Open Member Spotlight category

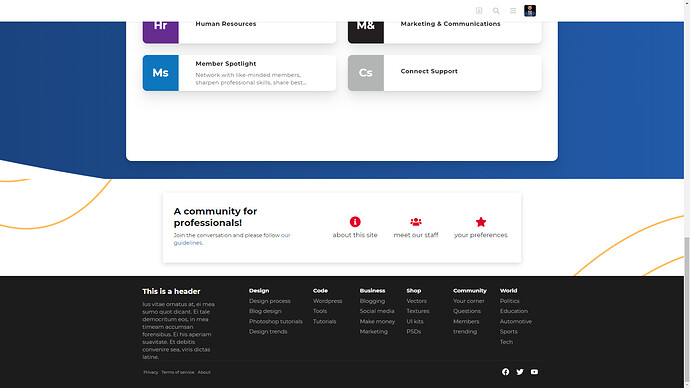click(x=226, y=63)
